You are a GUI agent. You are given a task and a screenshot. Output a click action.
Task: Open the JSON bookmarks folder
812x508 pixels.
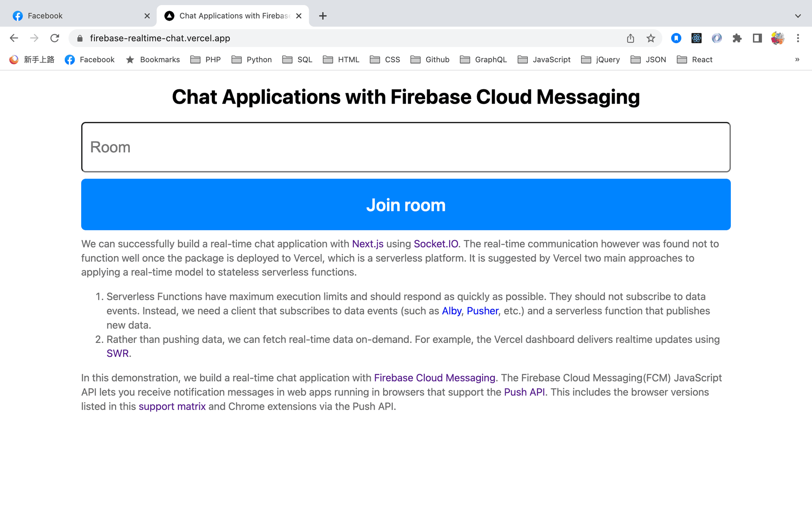(x=648, y=60)
